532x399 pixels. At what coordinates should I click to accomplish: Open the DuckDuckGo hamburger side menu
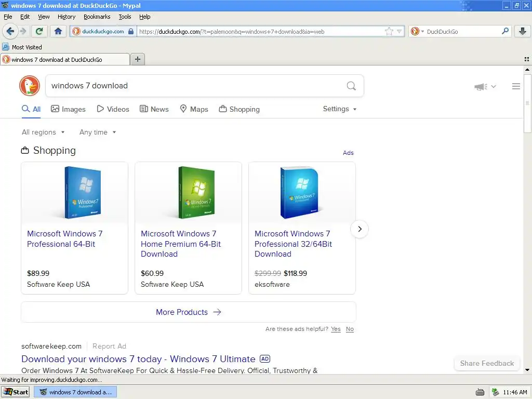tap(516, 87)
